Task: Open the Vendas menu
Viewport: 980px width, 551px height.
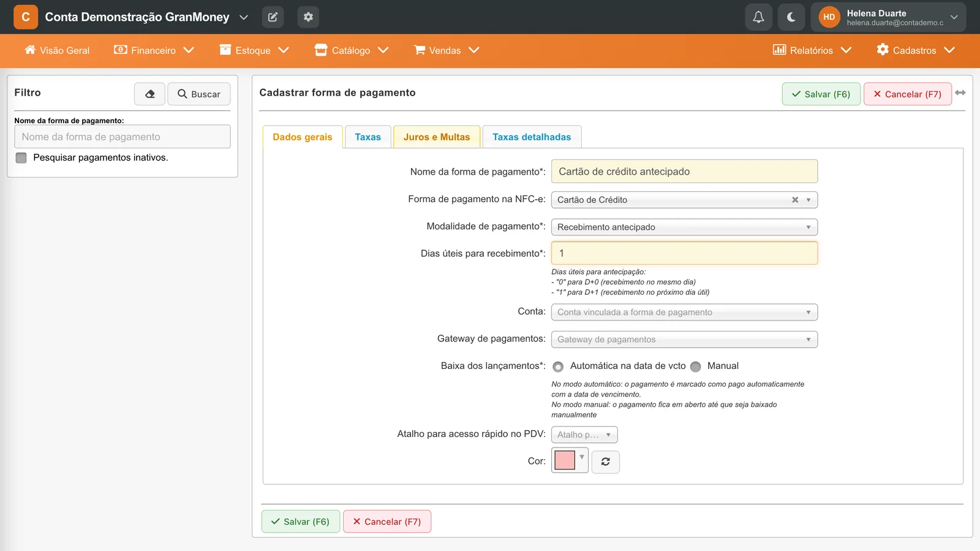Action: click(447, 50)
